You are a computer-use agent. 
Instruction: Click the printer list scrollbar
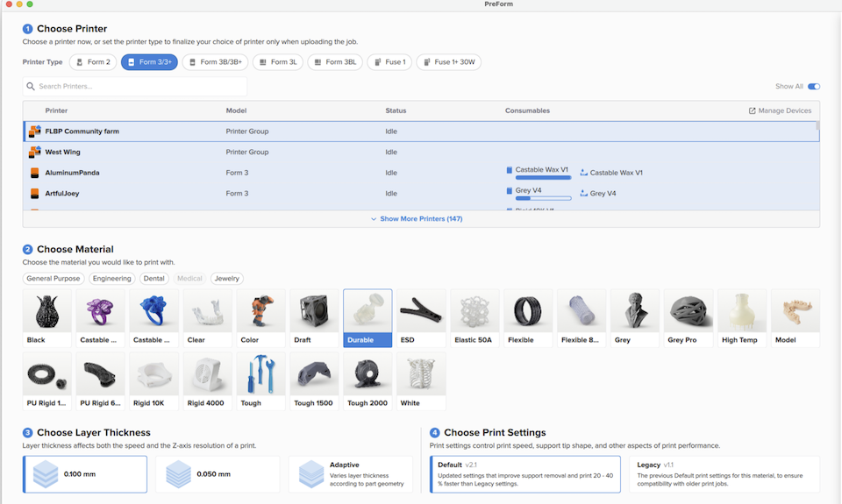[x=817, y=125]
